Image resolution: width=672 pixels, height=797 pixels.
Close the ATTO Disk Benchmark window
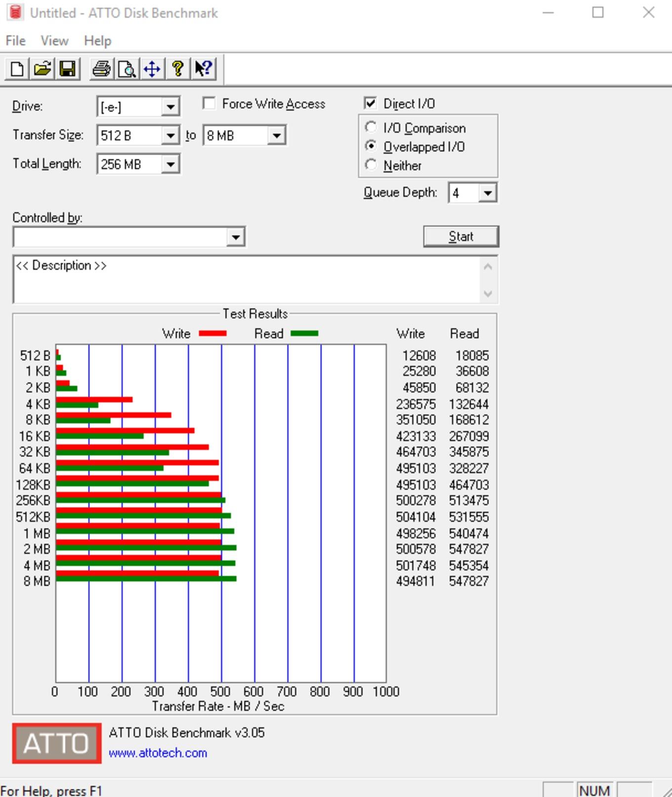649,12
